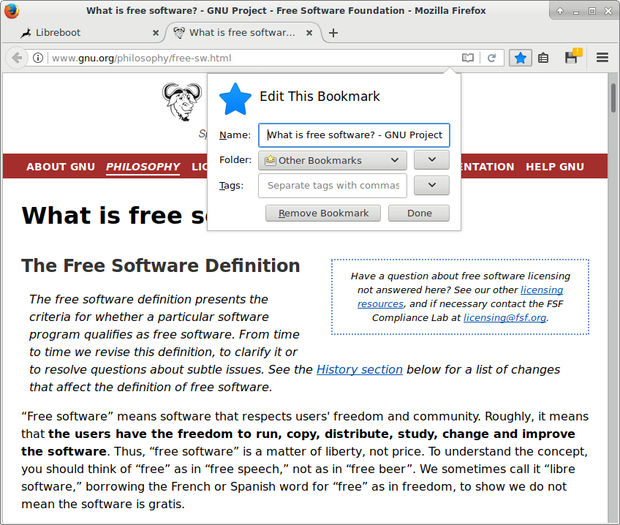This screenshot has width=620, height=525.
Task: Click HELP GNU in navigation bar
Action: (555, 167)
